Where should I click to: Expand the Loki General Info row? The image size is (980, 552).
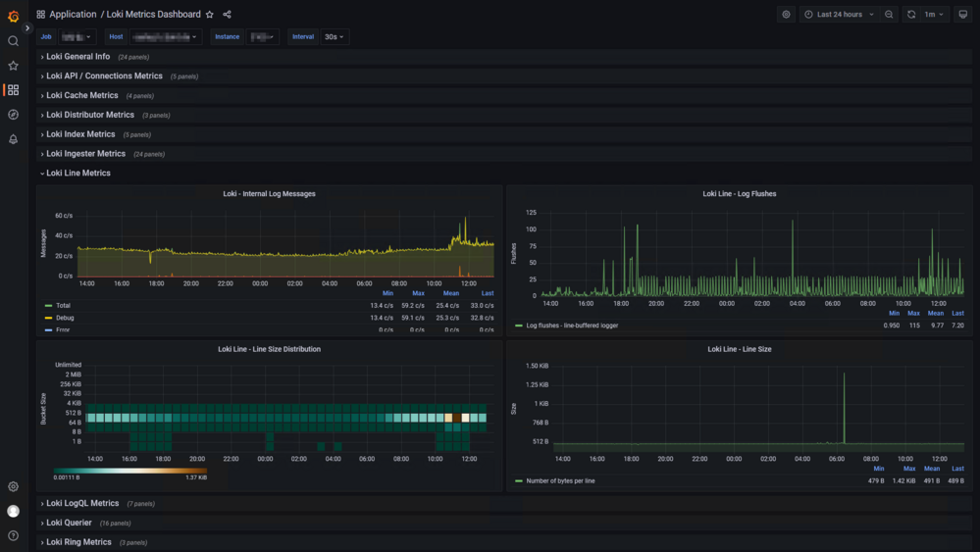[78, 57]
